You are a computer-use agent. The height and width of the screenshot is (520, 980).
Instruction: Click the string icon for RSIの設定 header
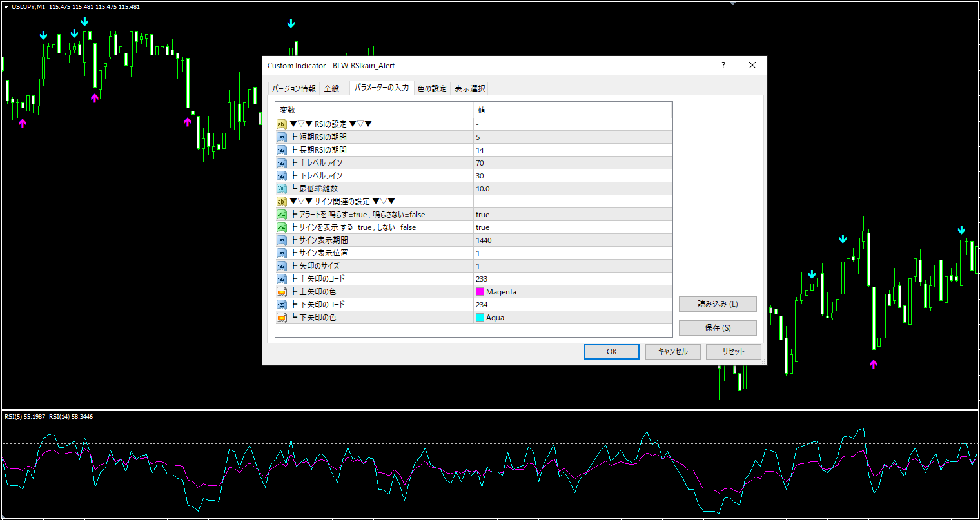(282, 124)
